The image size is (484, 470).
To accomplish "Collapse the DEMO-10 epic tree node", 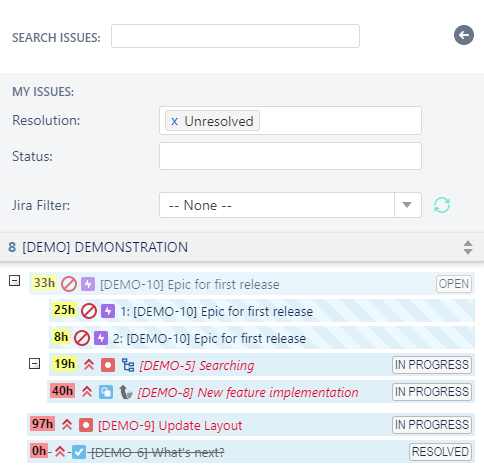I will pyautogui.click(x=14, y=281).
